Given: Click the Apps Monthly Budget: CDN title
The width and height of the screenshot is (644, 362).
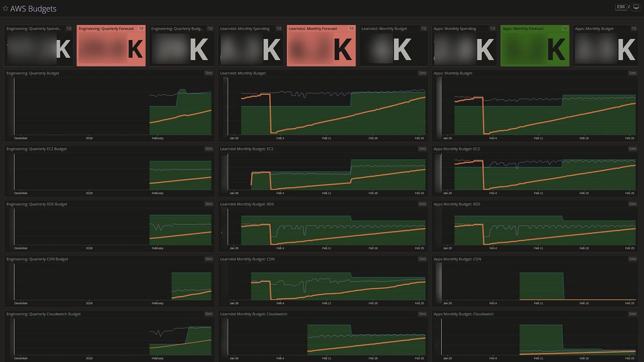Looking at the screenshot, I should coord(457,259).
